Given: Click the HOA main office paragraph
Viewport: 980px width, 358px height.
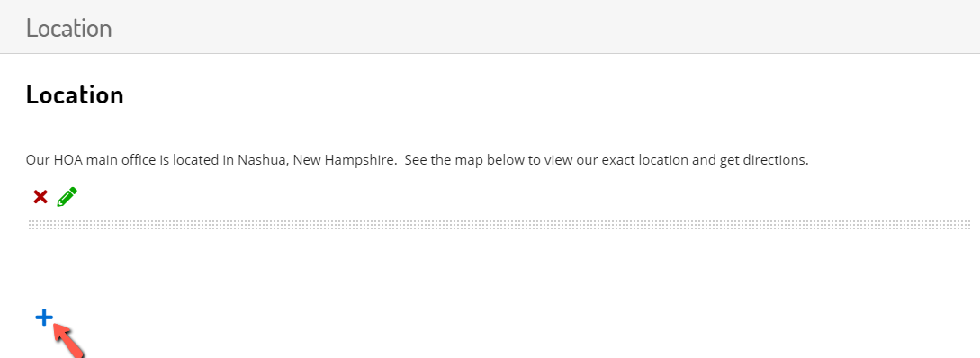Looking at the screenshot, I should click(417, 160).
